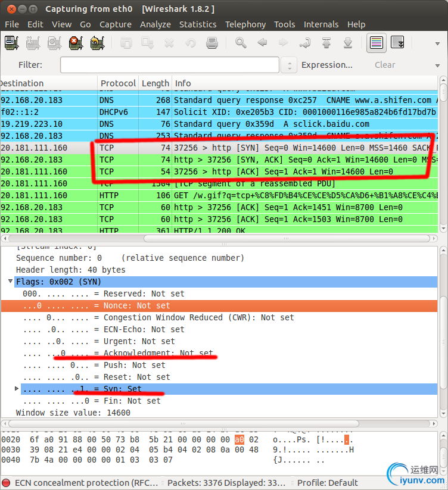Click the open capture file icon
The height and width of the screenshot is (490, 448).
click(x=126, y=43)
